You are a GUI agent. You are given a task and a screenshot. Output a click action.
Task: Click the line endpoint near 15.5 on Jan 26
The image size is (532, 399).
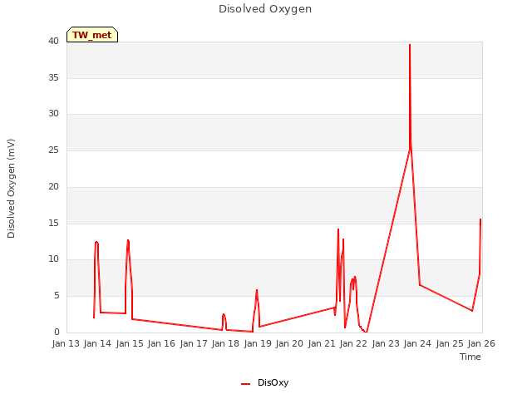coord(480,219)
